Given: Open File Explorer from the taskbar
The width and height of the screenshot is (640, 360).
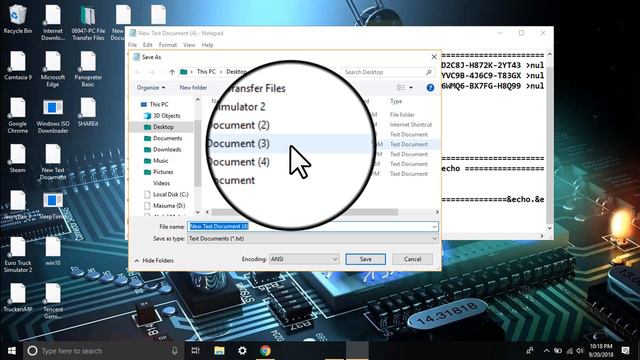Looking at the screenshot, I should click(219, 351).
